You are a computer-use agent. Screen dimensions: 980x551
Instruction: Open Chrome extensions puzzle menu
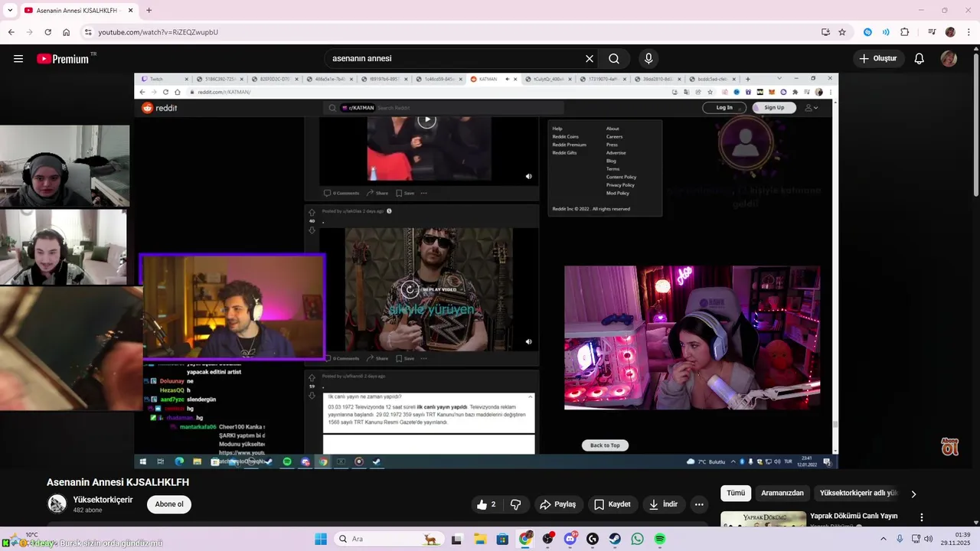[904, 32]
